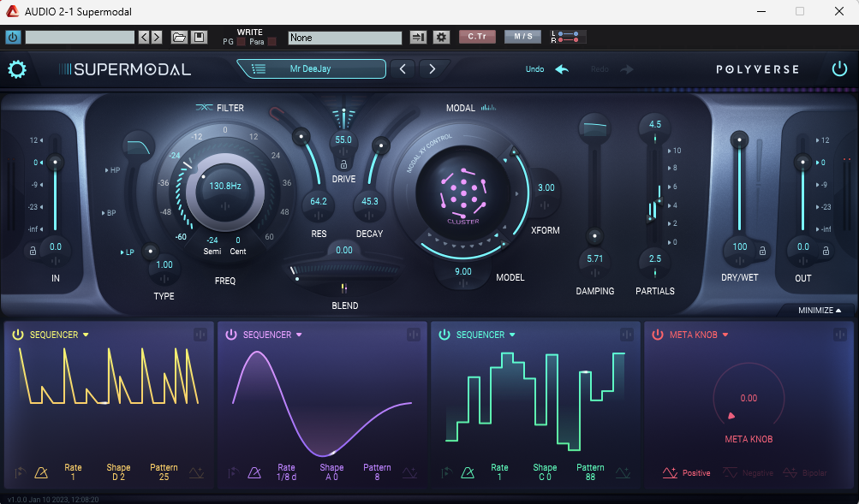Click the green sequencer retrigger icon

coord(446,472)
